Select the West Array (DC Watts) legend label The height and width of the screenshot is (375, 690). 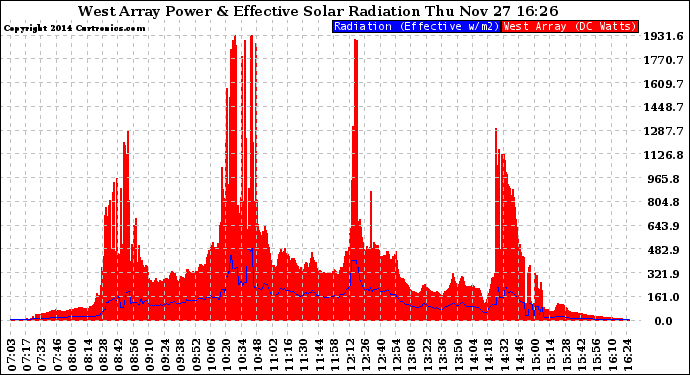click(570, 26)
